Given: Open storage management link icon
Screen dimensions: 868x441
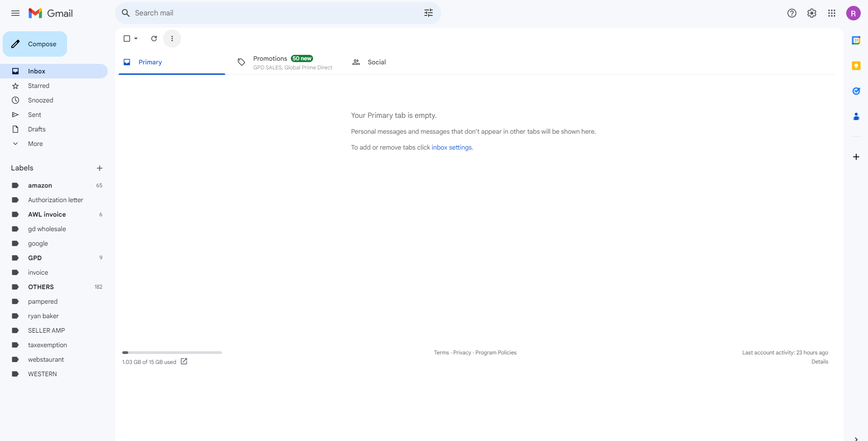Looking at the screenshot, I should tap(184, 361).
